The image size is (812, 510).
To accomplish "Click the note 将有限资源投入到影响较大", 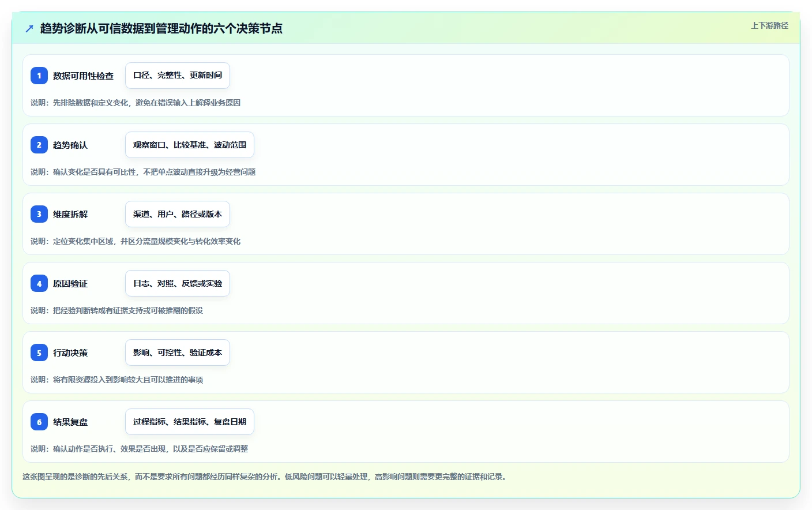I will [x=117, y=380].
